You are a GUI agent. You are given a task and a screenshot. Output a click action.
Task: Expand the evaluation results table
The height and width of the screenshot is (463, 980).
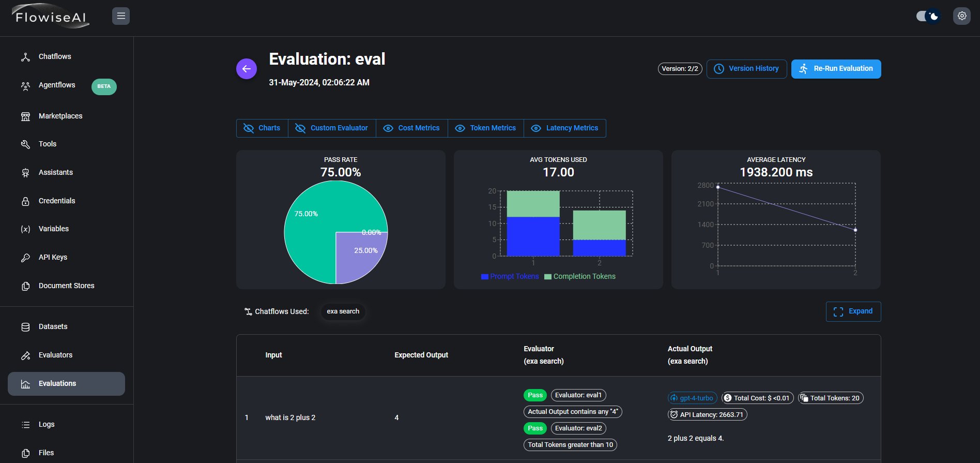point(853,311)
